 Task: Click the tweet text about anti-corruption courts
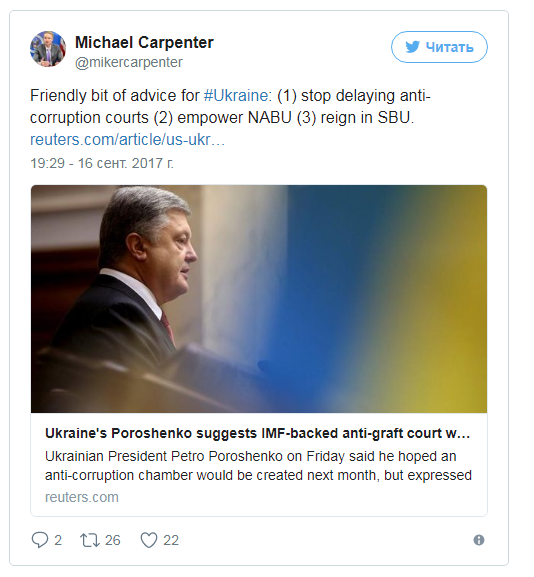click(230, 107)
